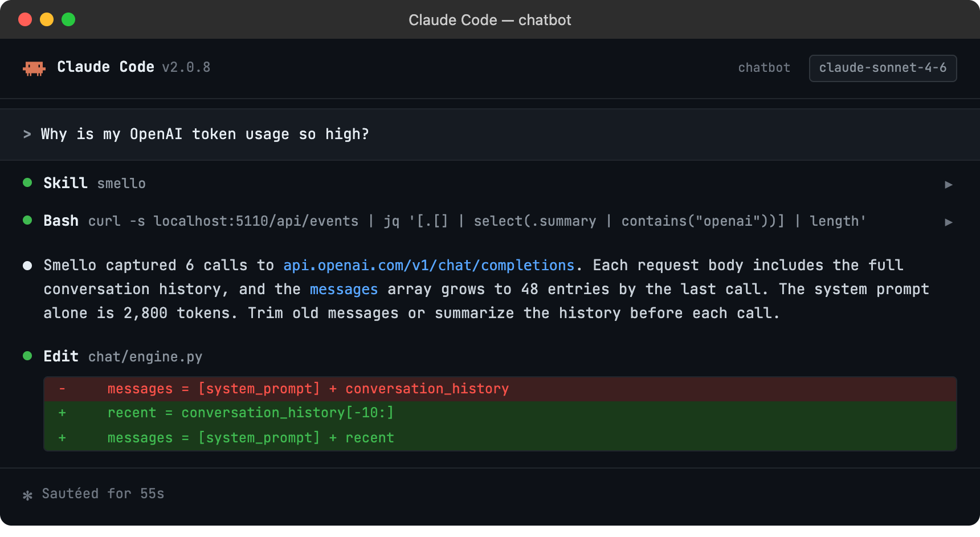This screenshot has height=537, width=980.
Task: Click the plus sign on the '+ recent' messages line
Action: [x=62, y=438]
